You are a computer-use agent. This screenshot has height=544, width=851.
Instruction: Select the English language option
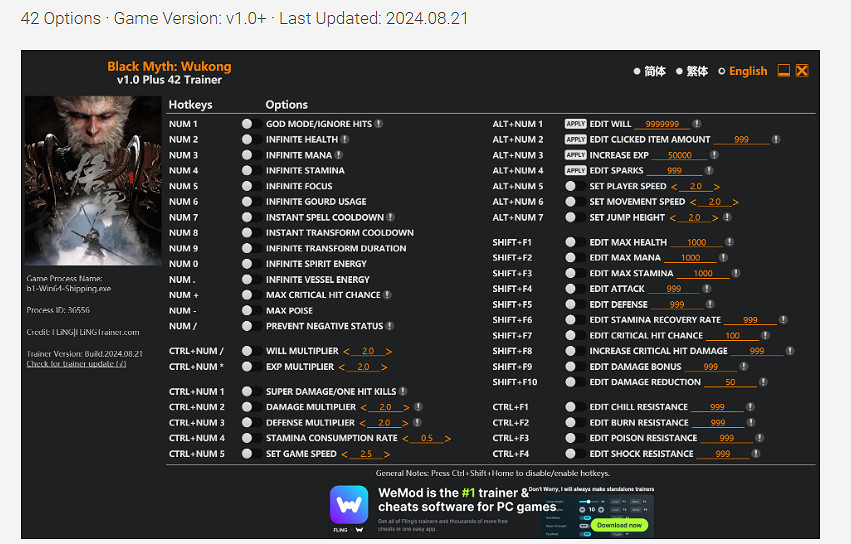point(742,71)
